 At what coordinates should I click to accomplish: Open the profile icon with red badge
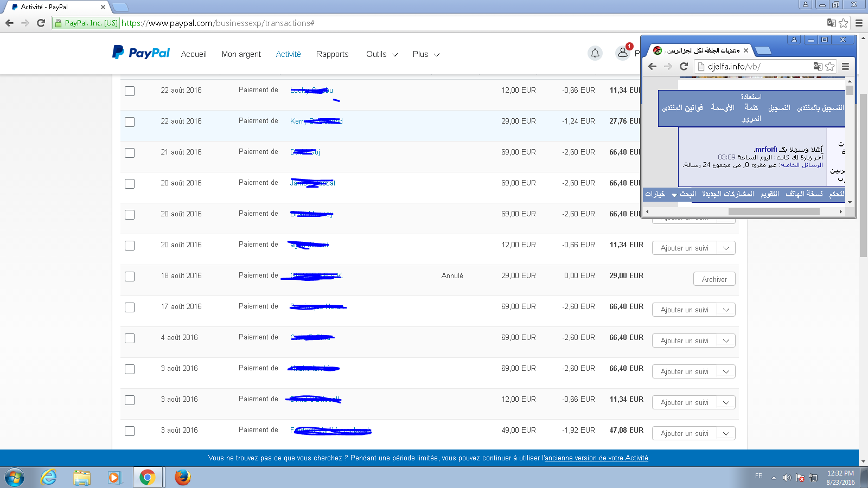point(623,53)
